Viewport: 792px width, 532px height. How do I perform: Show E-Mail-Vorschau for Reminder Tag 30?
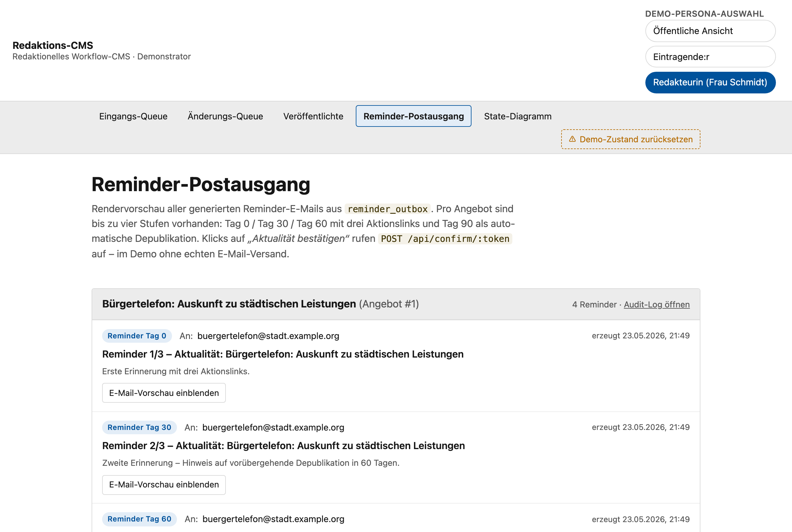pos(164,484)
